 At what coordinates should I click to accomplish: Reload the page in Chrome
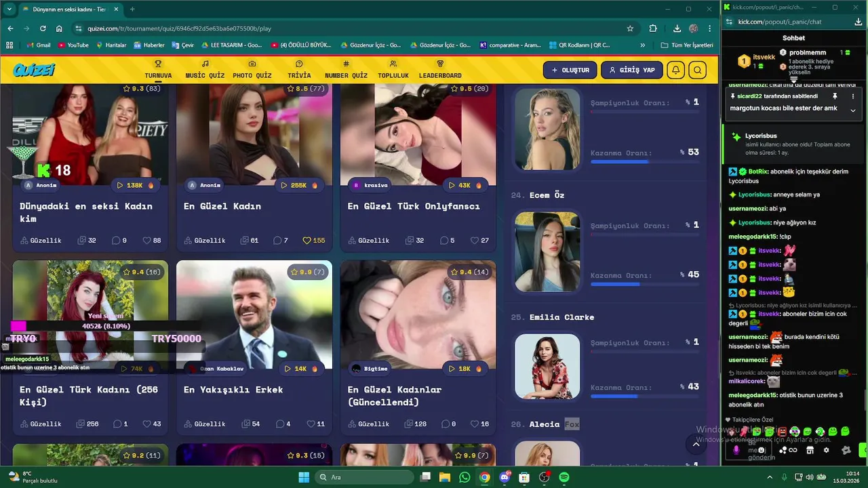(x=43, y=28)
